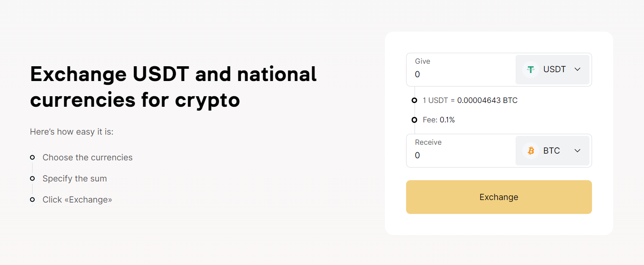
Task: Click the green Tether USDT coin icon
Action: click(x=530, y=70)
